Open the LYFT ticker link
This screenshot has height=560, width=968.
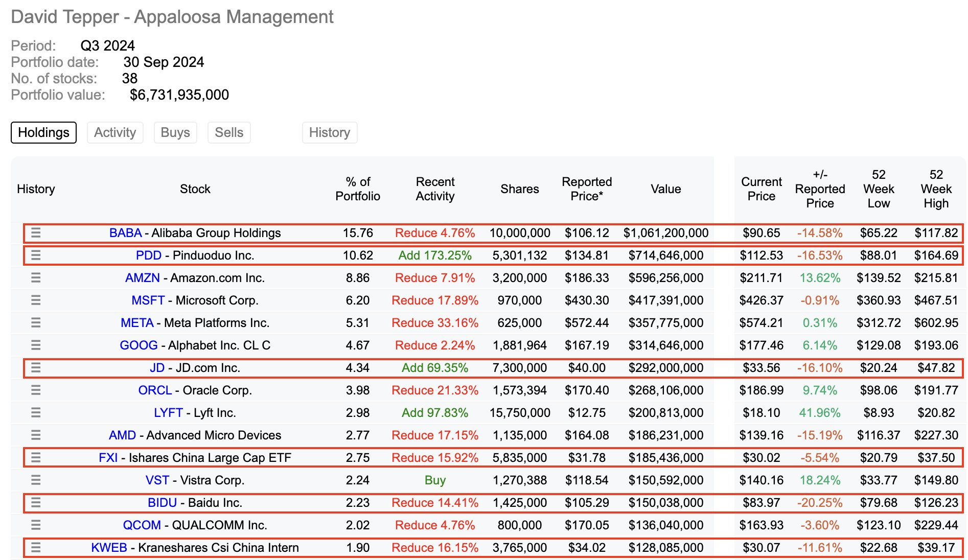pyautogui.click(x=168, y=413)
